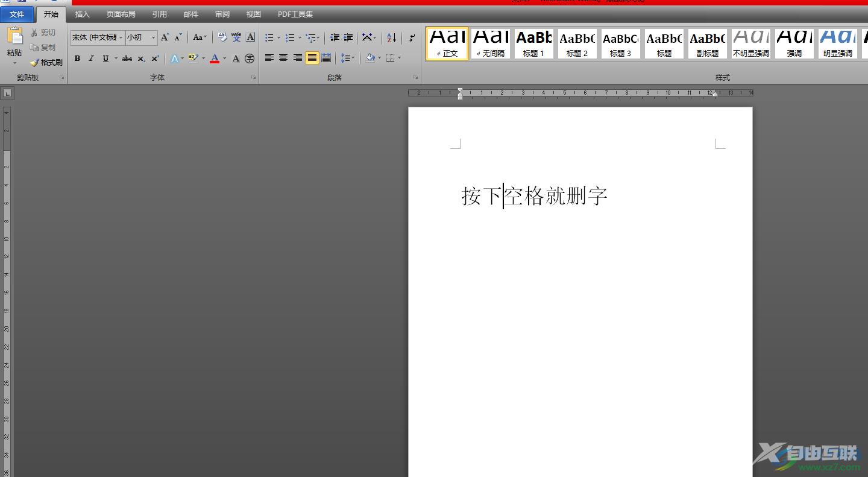Apply Character Border icon
Image resolution: width=868 pixels, height=477 pixels.
click(250, 37)
